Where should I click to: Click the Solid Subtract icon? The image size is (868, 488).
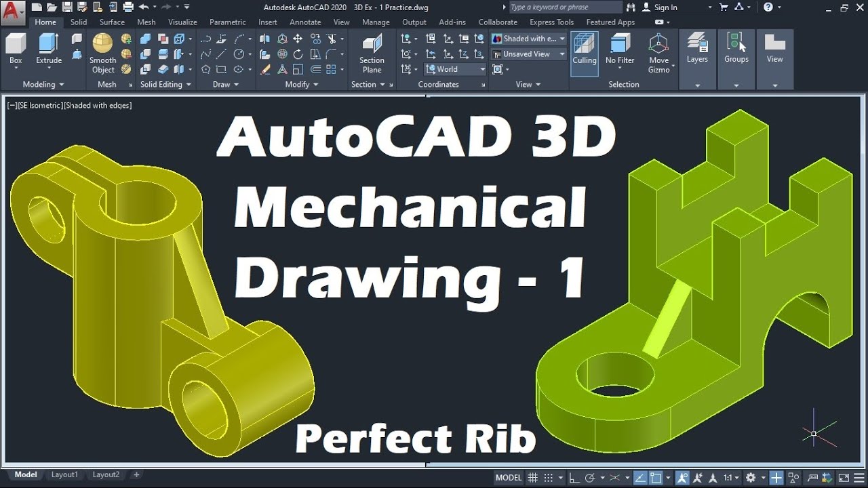tap(146, 54)
